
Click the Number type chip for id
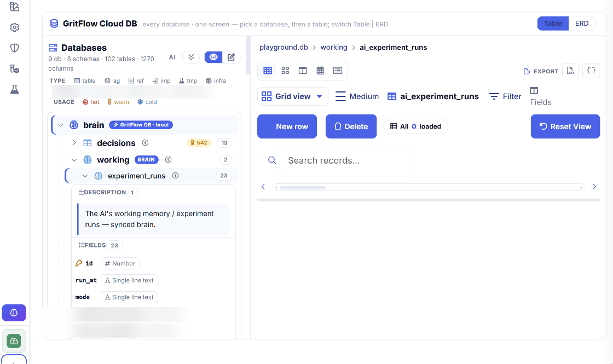click(120, 263)
